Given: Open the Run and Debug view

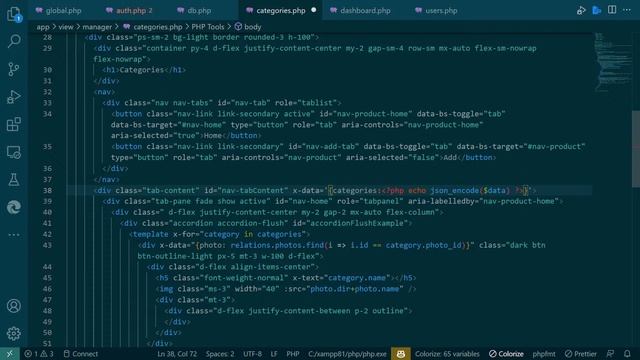Looking at the screenshot, I should point(14,97).
